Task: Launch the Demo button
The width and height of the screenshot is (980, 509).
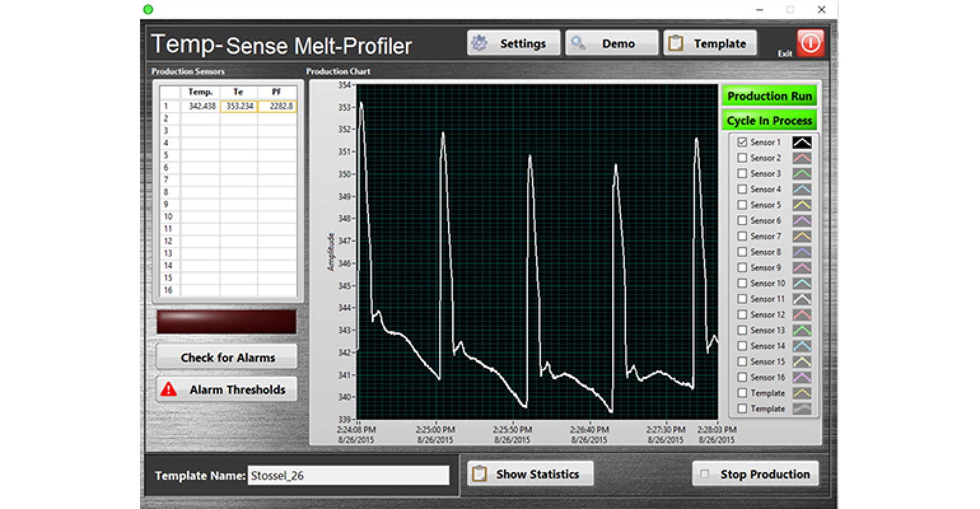Action: click(x=612, y=43)
